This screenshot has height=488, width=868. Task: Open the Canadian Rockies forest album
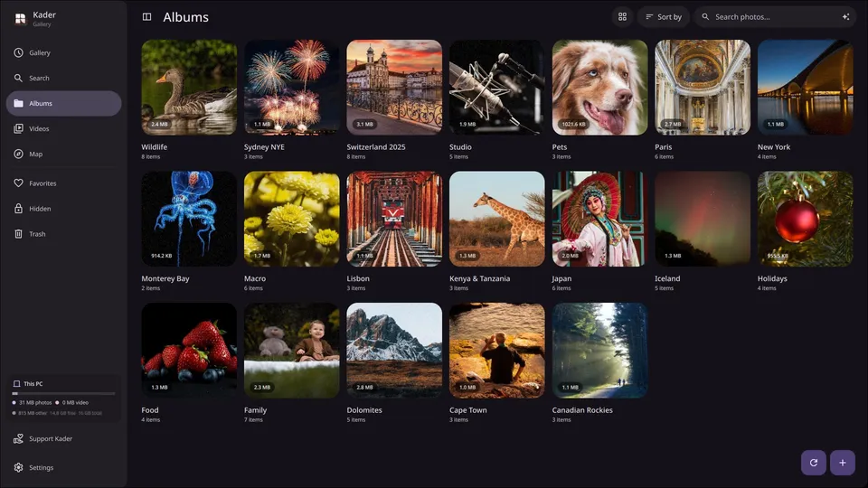(x=599, y=351)
